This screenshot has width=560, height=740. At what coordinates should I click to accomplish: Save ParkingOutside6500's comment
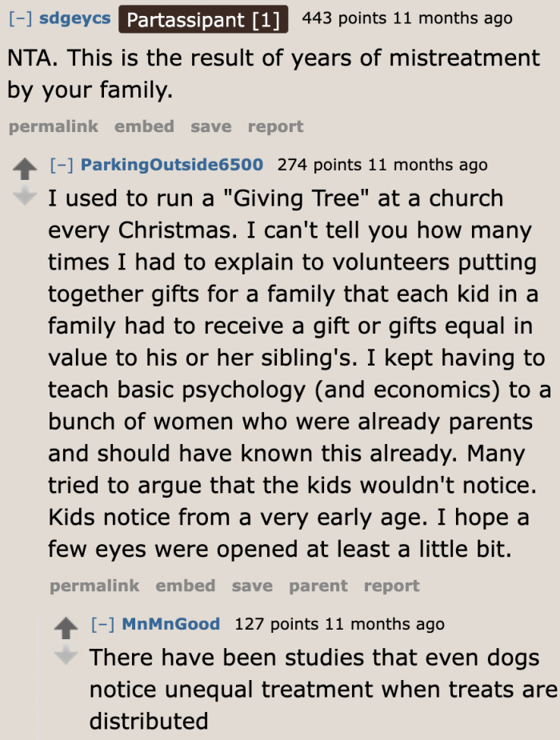[251, 586]
